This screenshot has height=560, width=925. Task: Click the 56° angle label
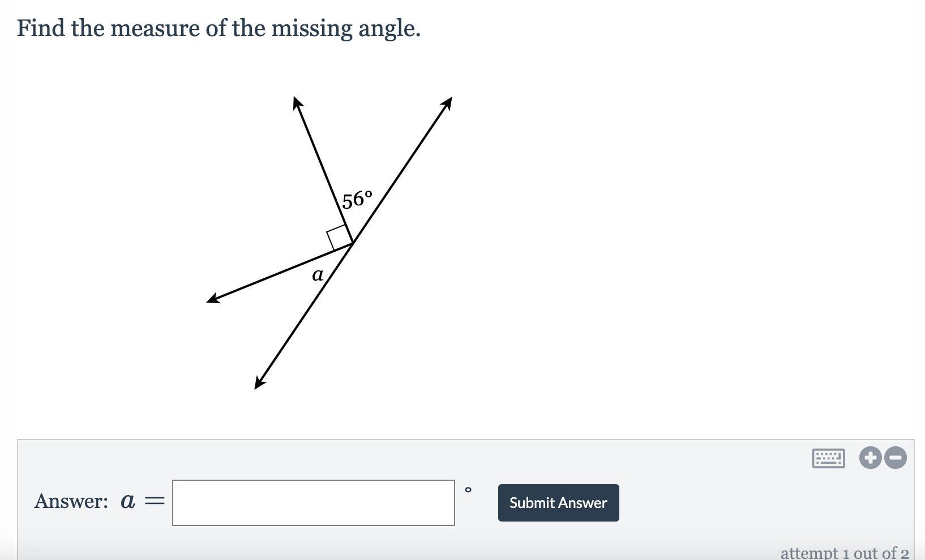point(357,200)
